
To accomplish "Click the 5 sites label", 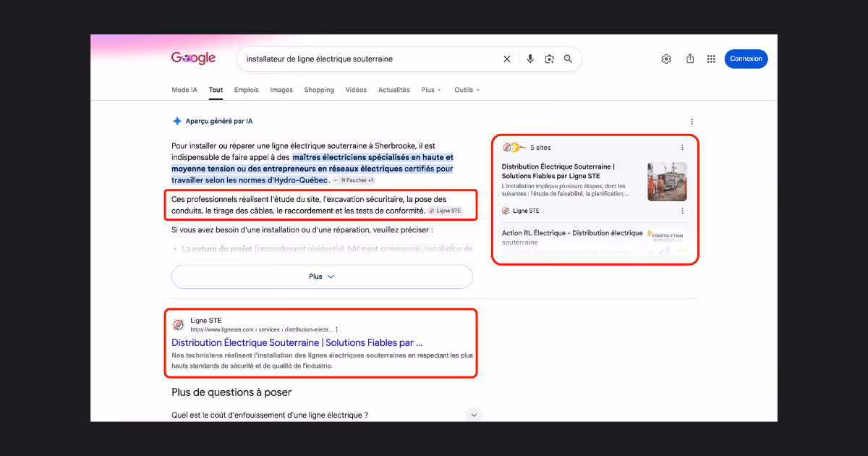I will tap(540, 148).
